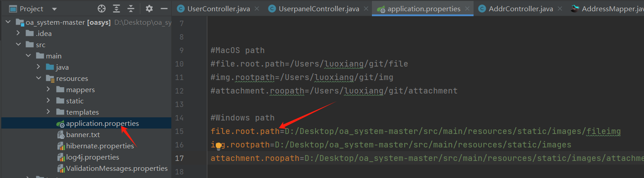Select banner.txt in the resources folder

tap(83, 135)
